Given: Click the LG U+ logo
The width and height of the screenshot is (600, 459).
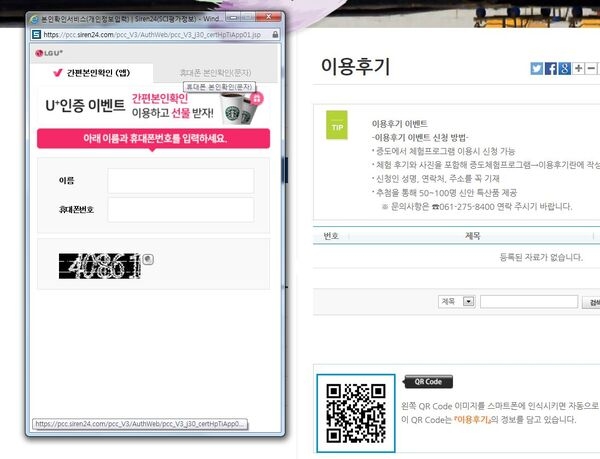Looking at the screenshot, I should point(49,53).
